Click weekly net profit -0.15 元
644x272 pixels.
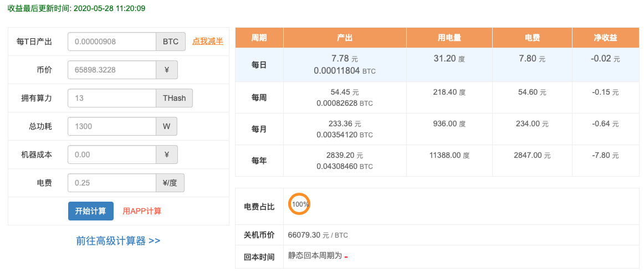606,93
